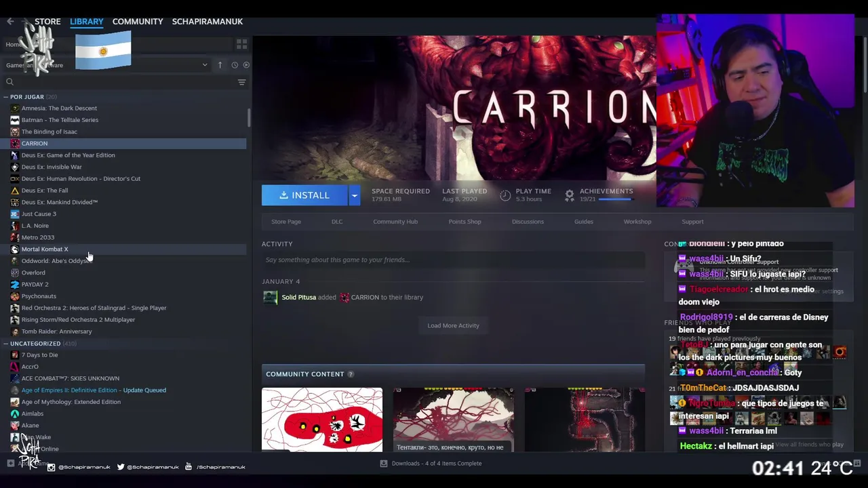Switch library to grid view icon
868x488 pixels.
click(x=241, y=45)
